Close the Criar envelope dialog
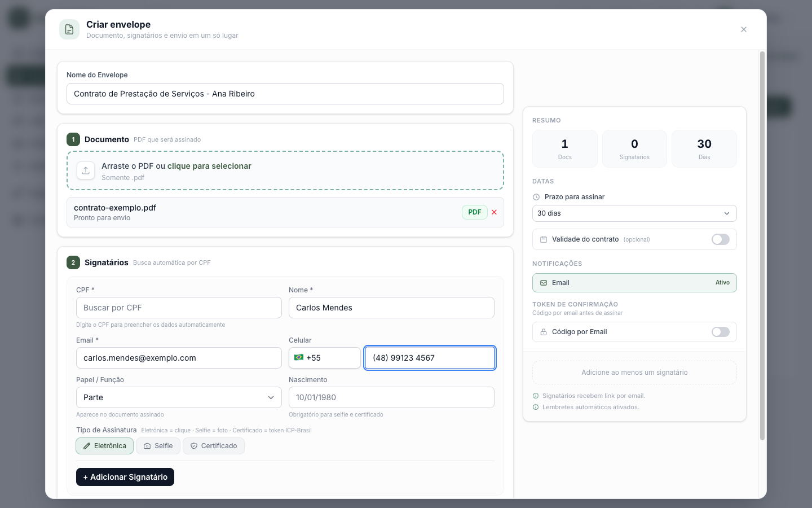The image size is (812, 508). [744, 29]
